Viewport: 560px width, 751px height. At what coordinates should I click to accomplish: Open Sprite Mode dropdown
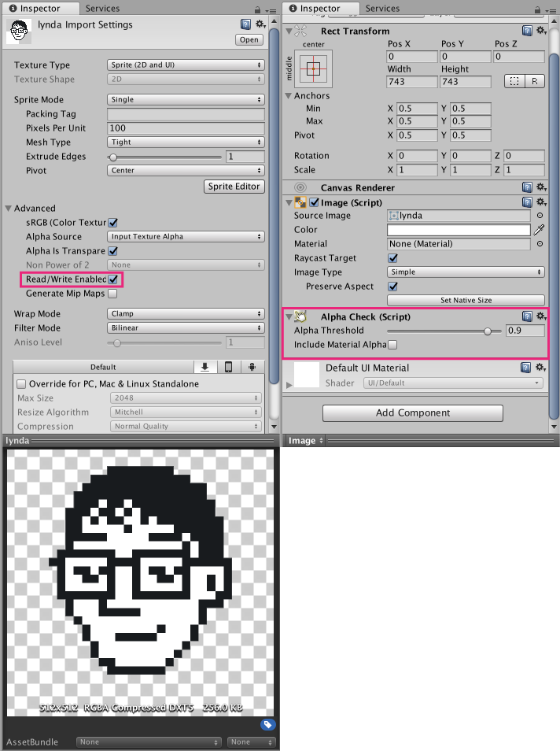pyautogui.click(x=186, y=100)
